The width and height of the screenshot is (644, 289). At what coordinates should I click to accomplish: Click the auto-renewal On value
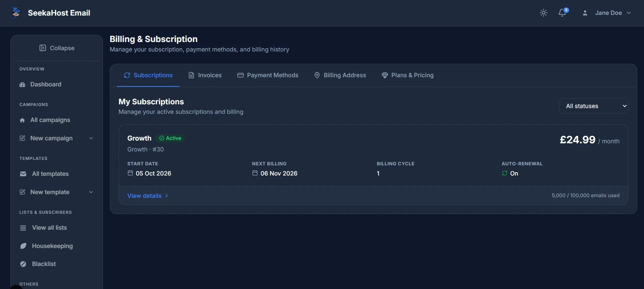[514, 173]
